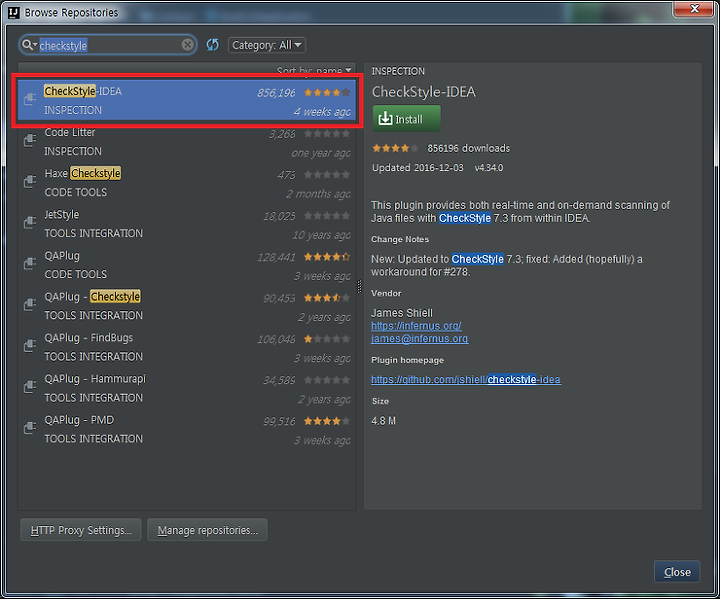Click the QAPlug - Checkstyle plugin icon
720x599 pixels.
[x=30, y=304]
